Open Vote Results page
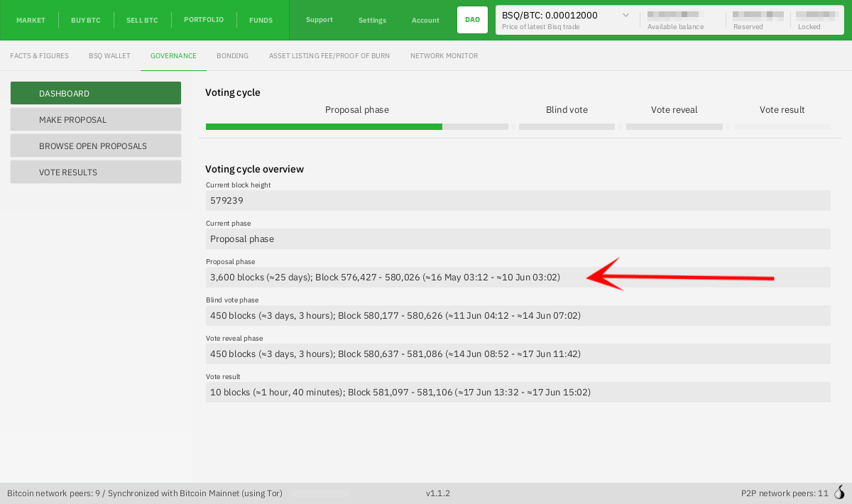The image size is (852, 504). click(x=96, y=172)
